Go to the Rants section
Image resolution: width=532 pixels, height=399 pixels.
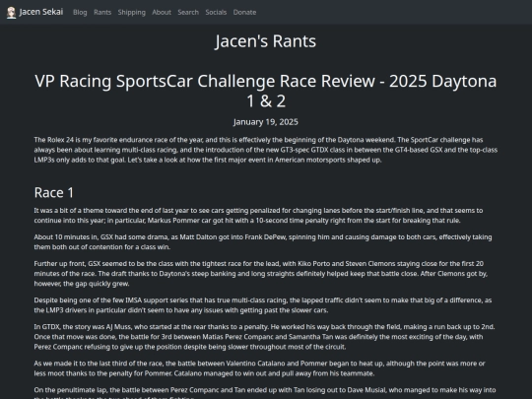click(x=102, y=12)
